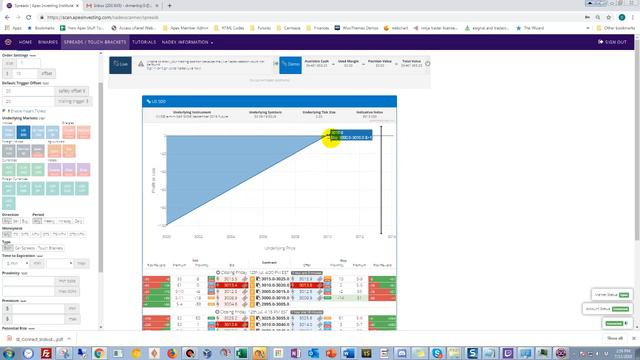Open PowerPoint from the taskbar
Image resolution: width=640 pixels, height=360 pixels.
331,353
